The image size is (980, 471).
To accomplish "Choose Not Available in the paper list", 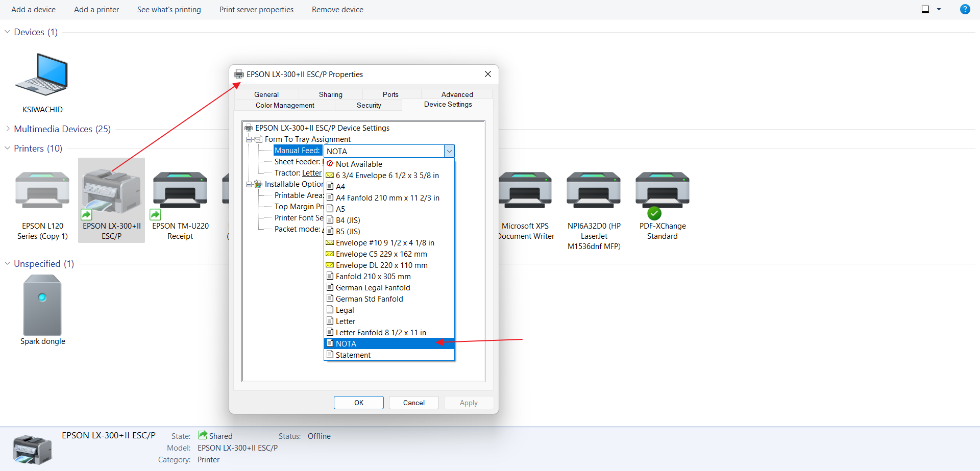I will click(x=389, y=164).
